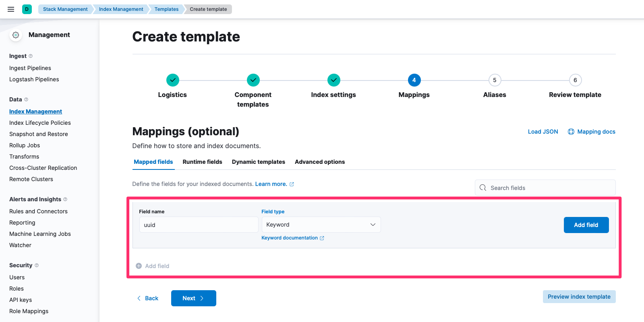Click the Logistics step checkmark circle
This screenshot has width=644, height=322.
pos(172,80)
